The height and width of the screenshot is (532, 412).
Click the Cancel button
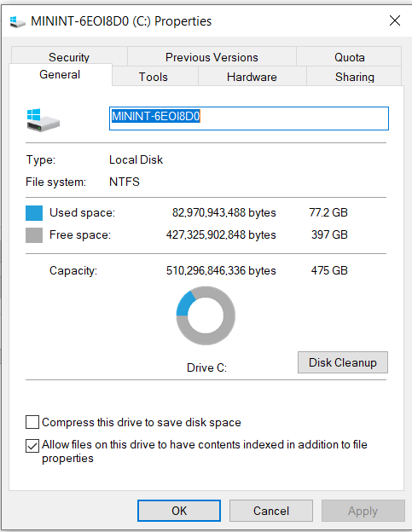(x=271, y=511)
